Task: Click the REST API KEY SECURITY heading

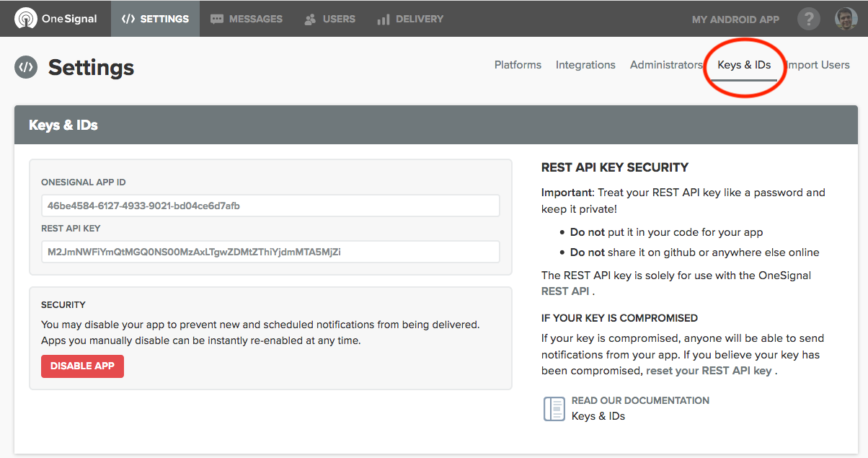Action: [615, 167]
